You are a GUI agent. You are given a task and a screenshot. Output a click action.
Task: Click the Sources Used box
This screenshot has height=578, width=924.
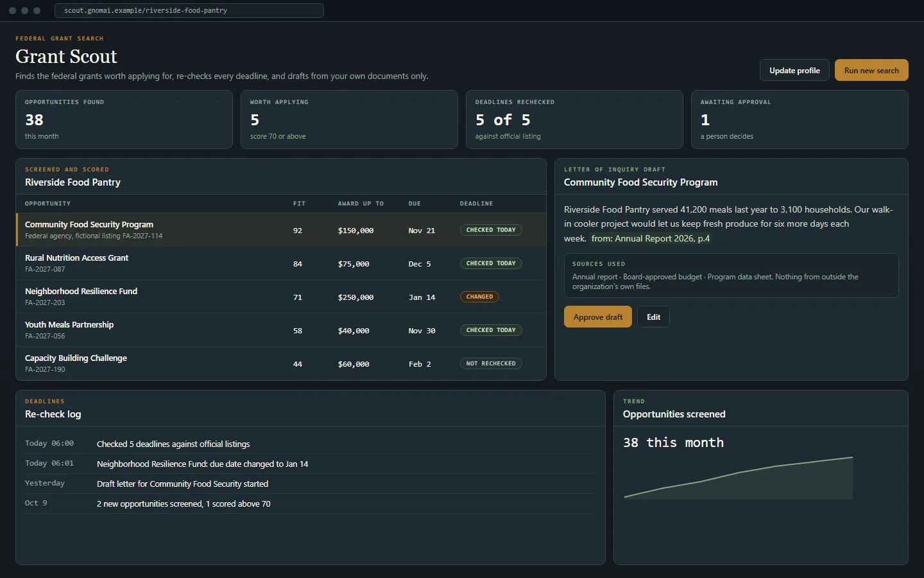click(732, 276)
